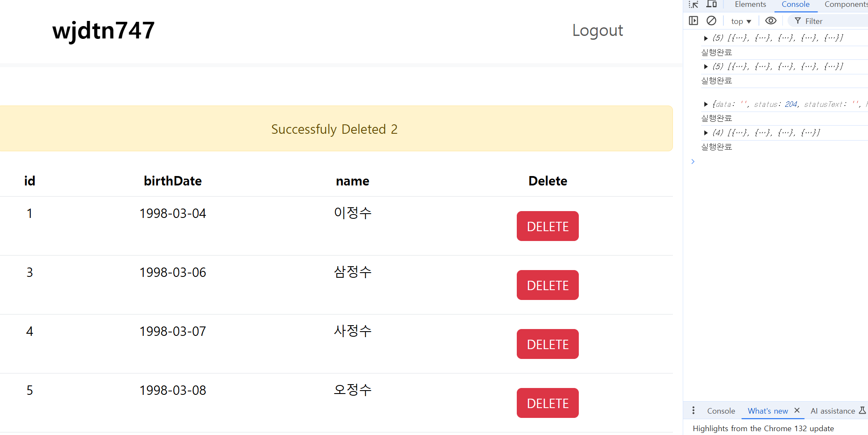Delete the row with id 1
Screen dimensions: 868x435
point(547,226)
